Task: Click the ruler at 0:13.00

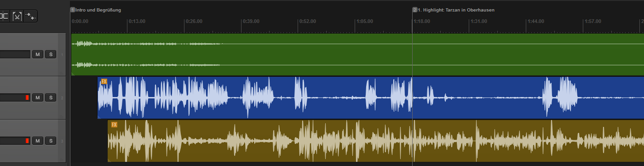Action: pyautogui.click(x=137, y=21)
